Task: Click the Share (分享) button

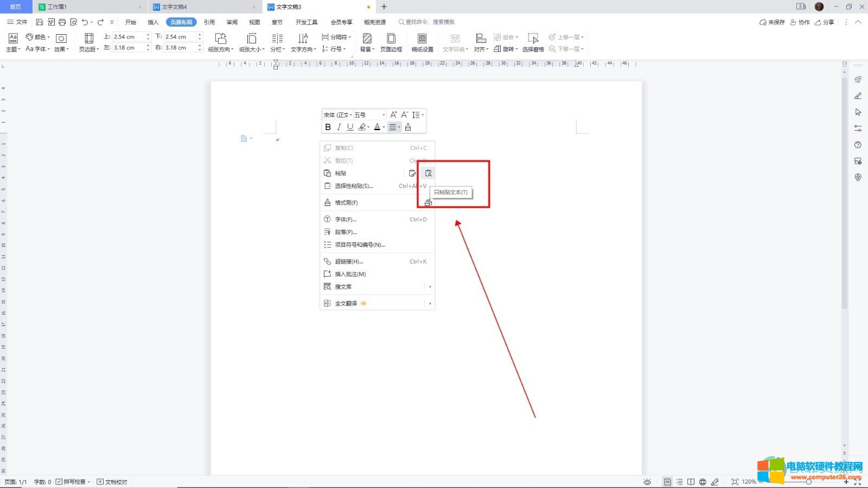Action: 825,22
